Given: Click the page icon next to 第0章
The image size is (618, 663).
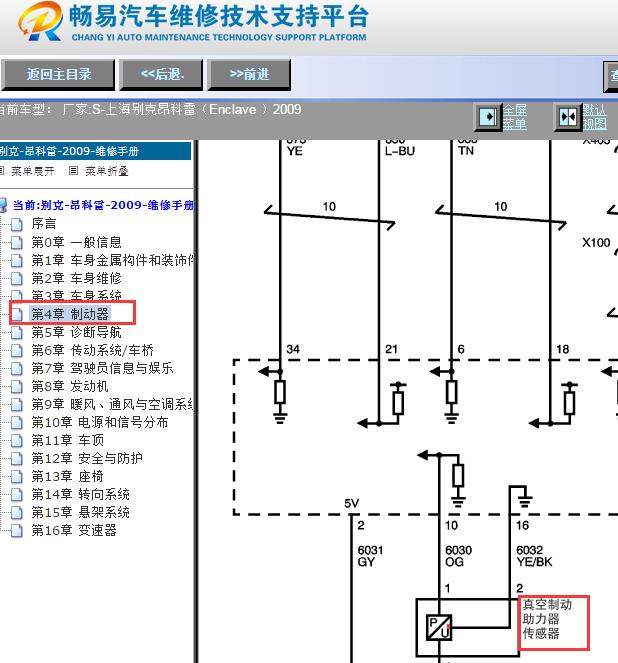Looking at the screenshot, I should click(x=16, y=242).
